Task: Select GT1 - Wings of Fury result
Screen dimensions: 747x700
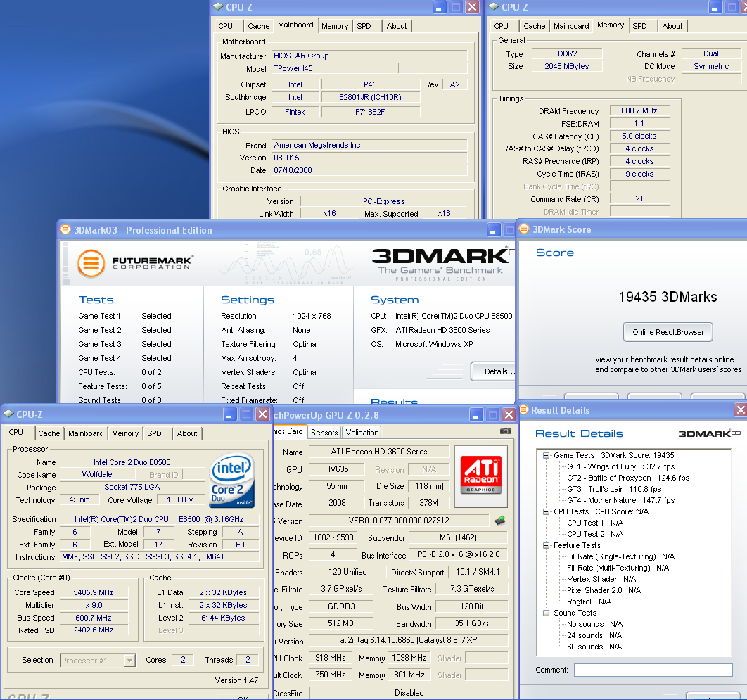Action: click(621, 466)
